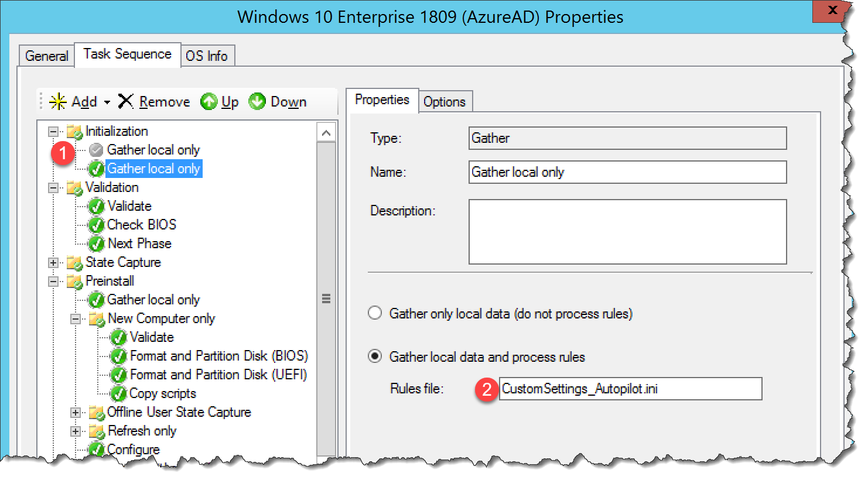Click the New Computer only folder icon
The height and width of the screenshot is (480, 868).
96,318
